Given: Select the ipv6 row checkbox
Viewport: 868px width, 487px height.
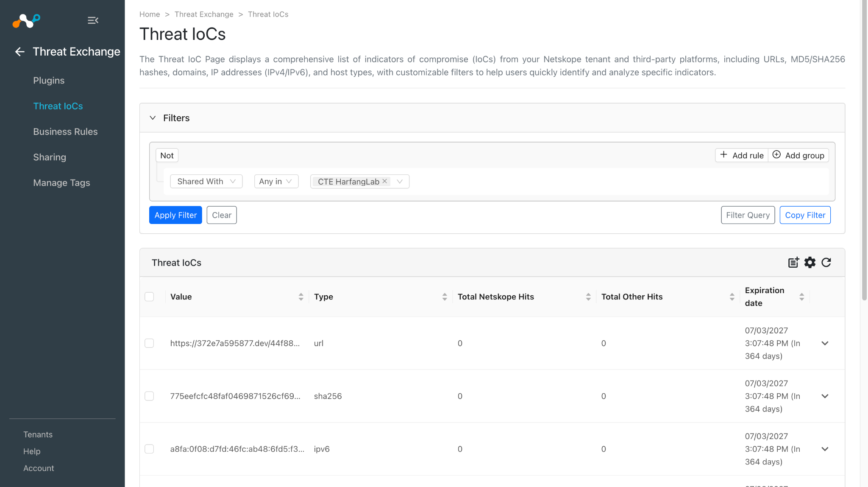Looking at the screenshot, I should click(149, 449).
